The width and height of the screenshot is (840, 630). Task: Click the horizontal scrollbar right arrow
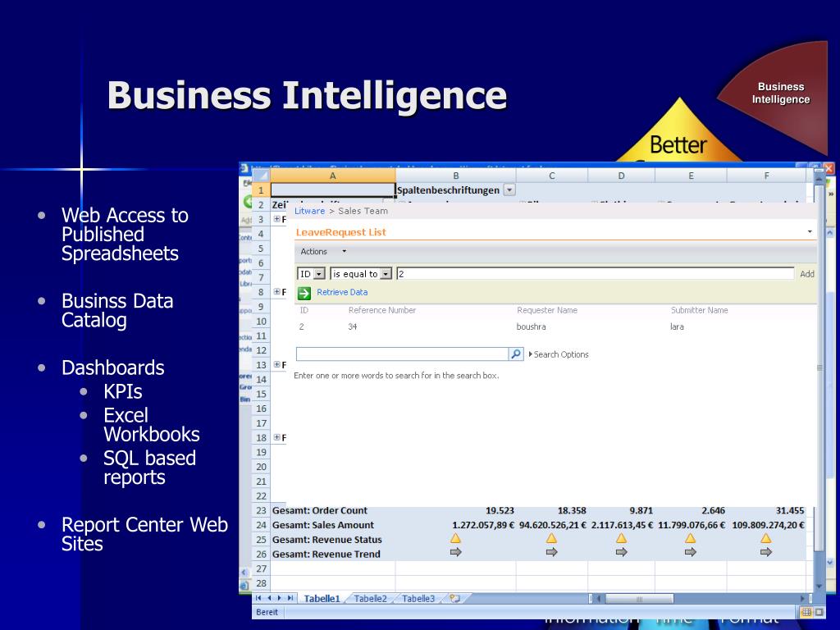pyautogui.click(x=802, y=598)
